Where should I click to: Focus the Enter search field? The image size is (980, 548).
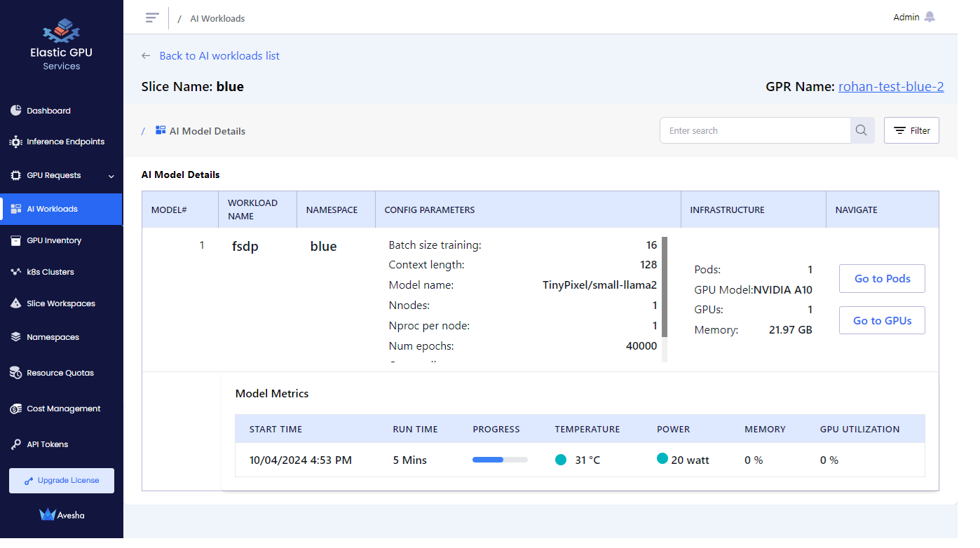tap(755, 130)
